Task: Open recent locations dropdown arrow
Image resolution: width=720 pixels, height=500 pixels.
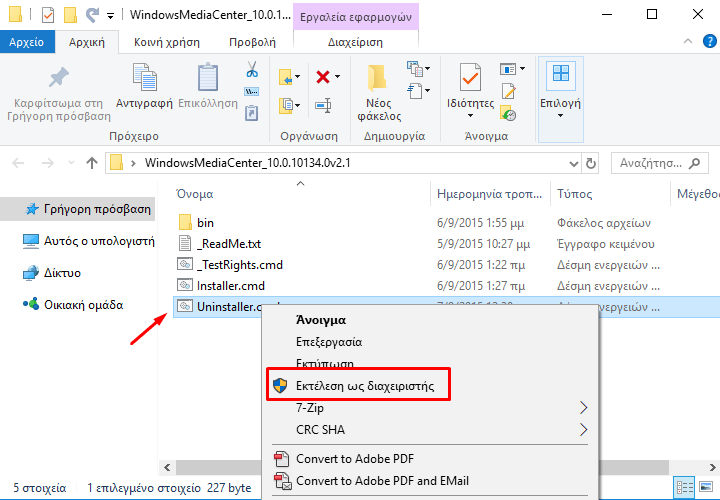Action: point(71,163)
